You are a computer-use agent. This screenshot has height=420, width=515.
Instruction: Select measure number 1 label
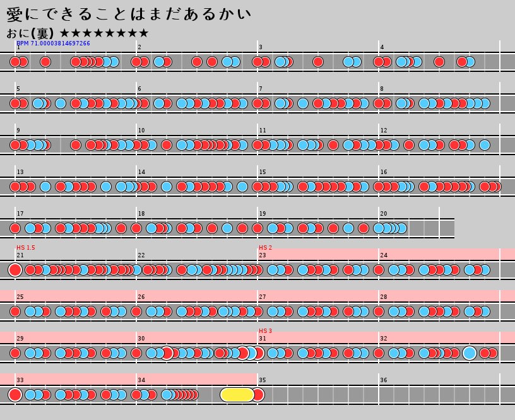pyautogui.click(x=18, y=47)
